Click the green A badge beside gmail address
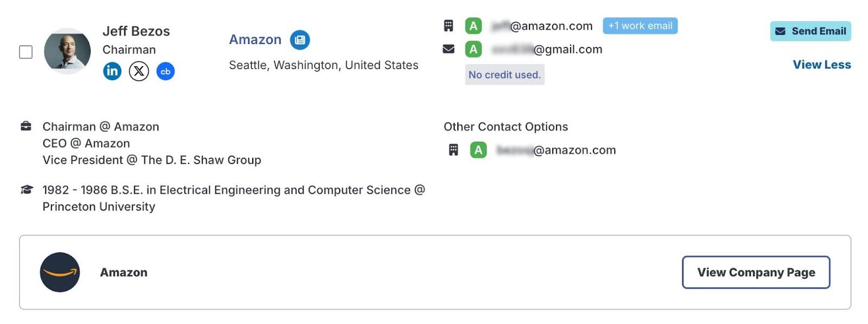The image size is (868, 324). pos(474,49)
